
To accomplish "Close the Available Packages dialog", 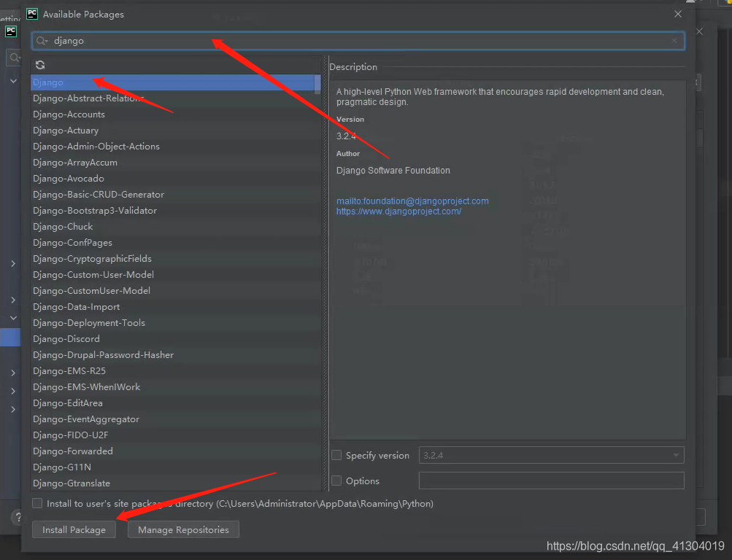I will 678,14.
